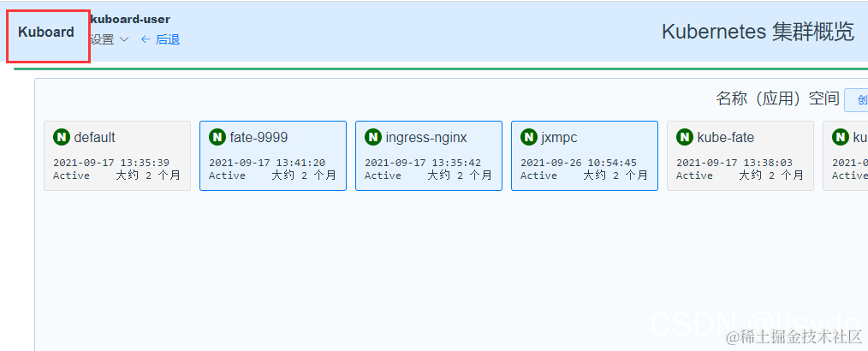The image size is (868, 351).
Task: Click Active status in ingress-nginx card
Action: pos(383,175)
